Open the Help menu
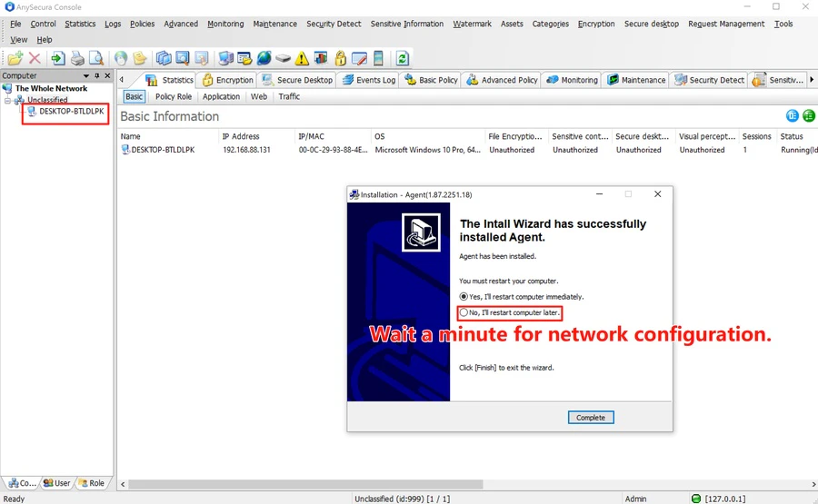 tap(45, 39)
